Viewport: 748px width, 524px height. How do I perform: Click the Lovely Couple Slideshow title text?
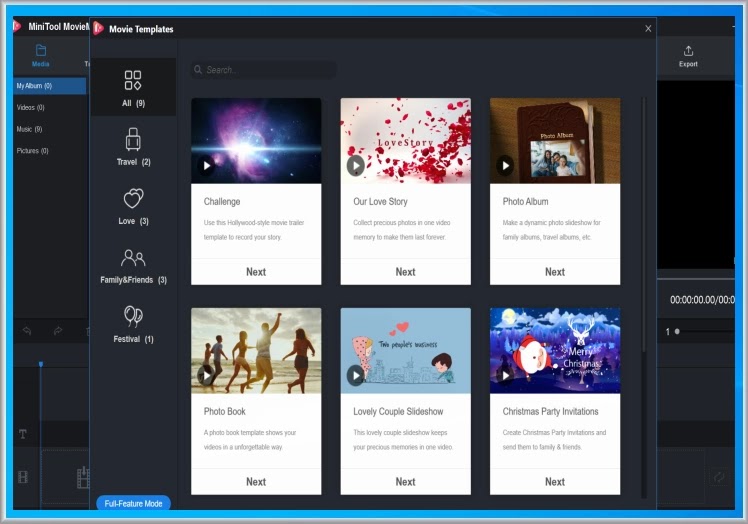tap(398, 411)
